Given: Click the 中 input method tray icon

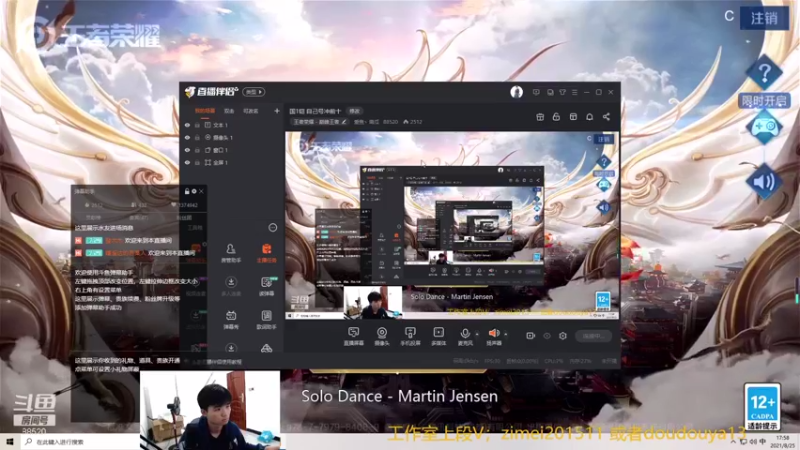Looking at the screenshot, I should [x=763, y=441].
